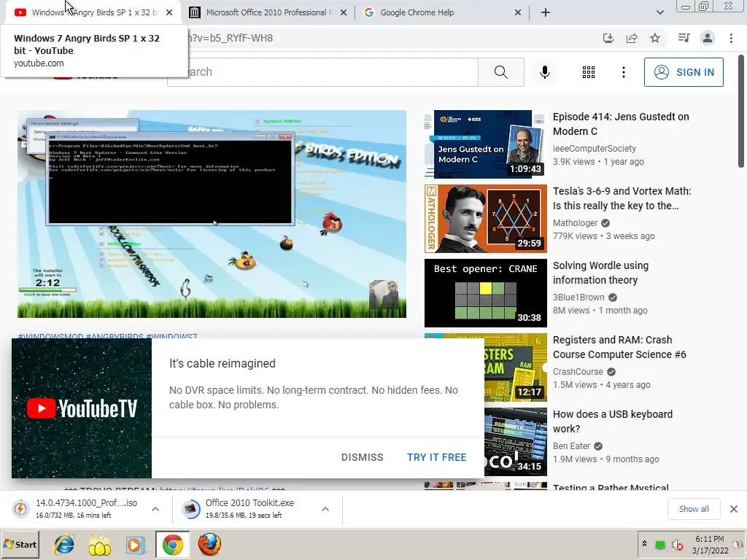Open a new browser tab
The image size is (747, 560).
click(x=546, y=12)
